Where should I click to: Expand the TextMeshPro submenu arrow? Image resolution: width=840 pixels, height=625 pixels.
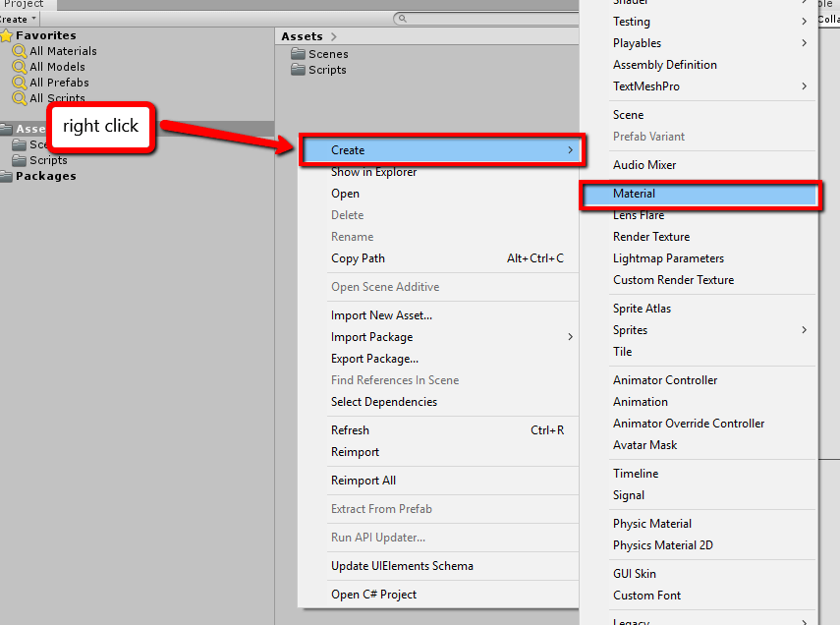804,85
